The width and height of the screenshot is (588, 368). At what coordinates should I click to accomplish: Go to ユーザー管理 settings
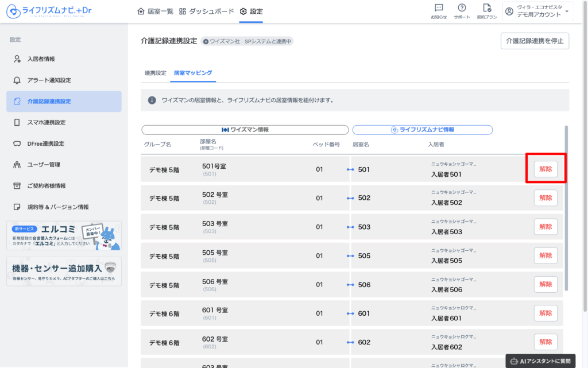click(44, 165)
